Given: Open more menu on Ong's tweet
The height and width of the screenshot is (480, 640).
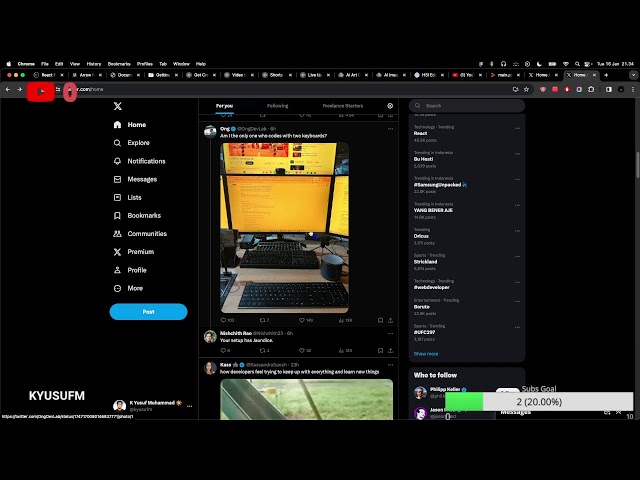Looking at the screenshot, I should tap(391, 129).
